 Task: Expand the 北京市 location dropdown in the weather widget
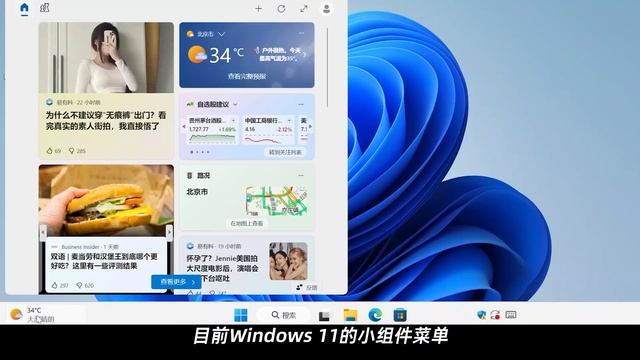click(222, 34)
